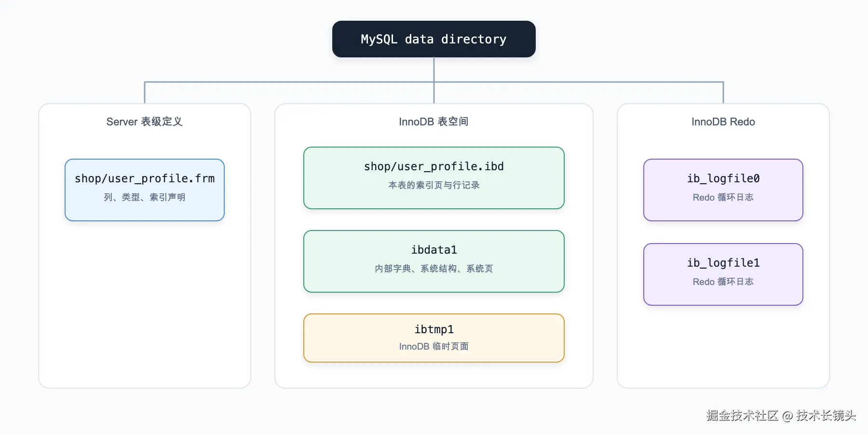The width and height of the screenshot is (868, 434).
Task: Click the '列、类型、索引声明' description text
Action: (x=145, y=197)
